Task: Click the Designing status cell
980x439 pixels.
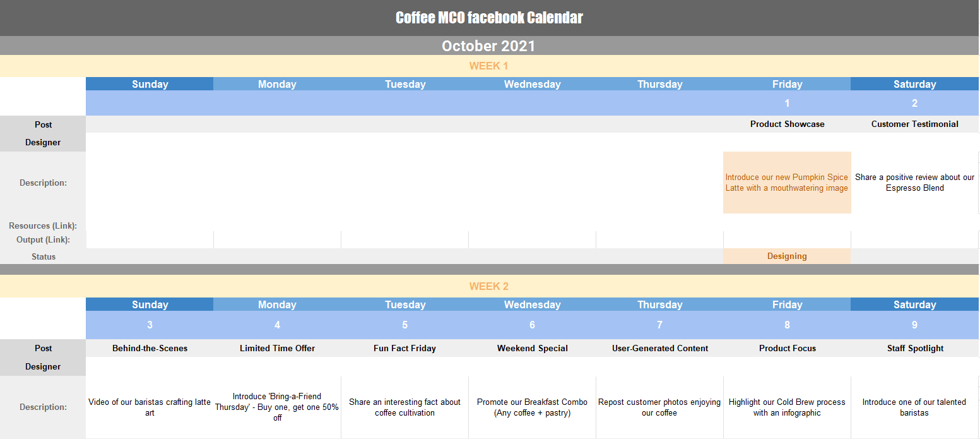Action: [x=787, y=256]
